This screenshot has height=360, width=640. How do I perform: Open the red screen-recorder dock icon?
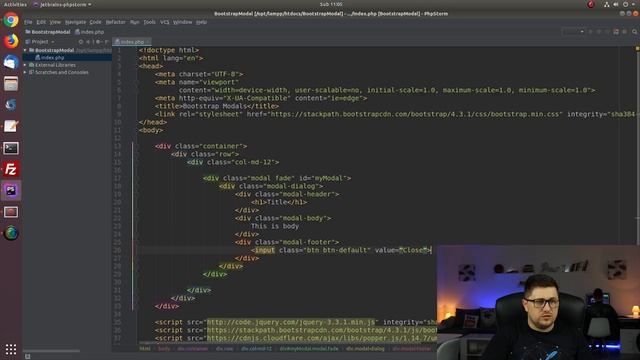[11, 212]
